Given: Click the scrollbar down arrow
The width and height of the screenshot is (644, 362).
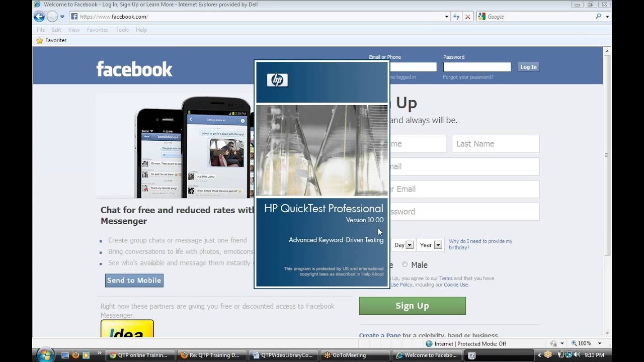Looking at the screenshot, I should (x=607, y=333).
